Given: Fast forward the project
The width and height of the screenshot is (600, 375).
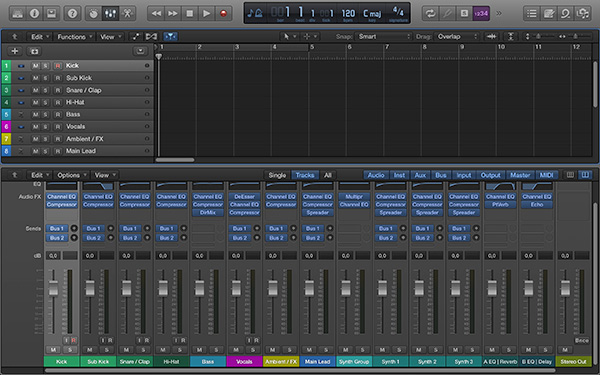Looking at the screenshot, I should click(x=173, y=14).
